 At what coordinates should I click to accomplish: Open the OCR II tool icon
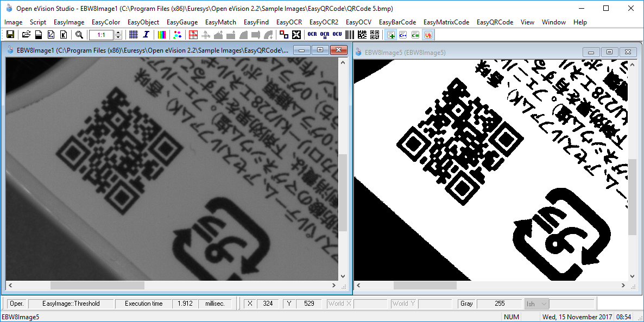point(325,35)
